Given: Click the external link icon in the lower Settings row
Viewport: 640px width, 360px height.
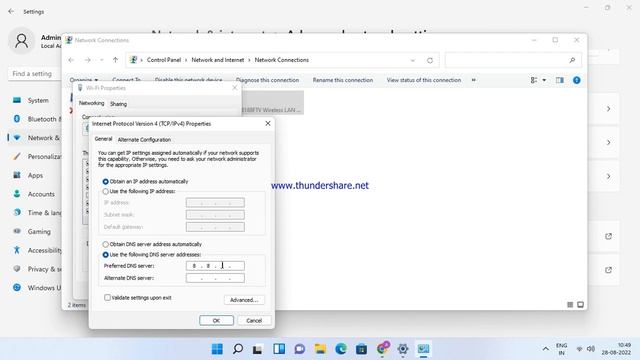Looking at the screenshot, I should (608, 270).
